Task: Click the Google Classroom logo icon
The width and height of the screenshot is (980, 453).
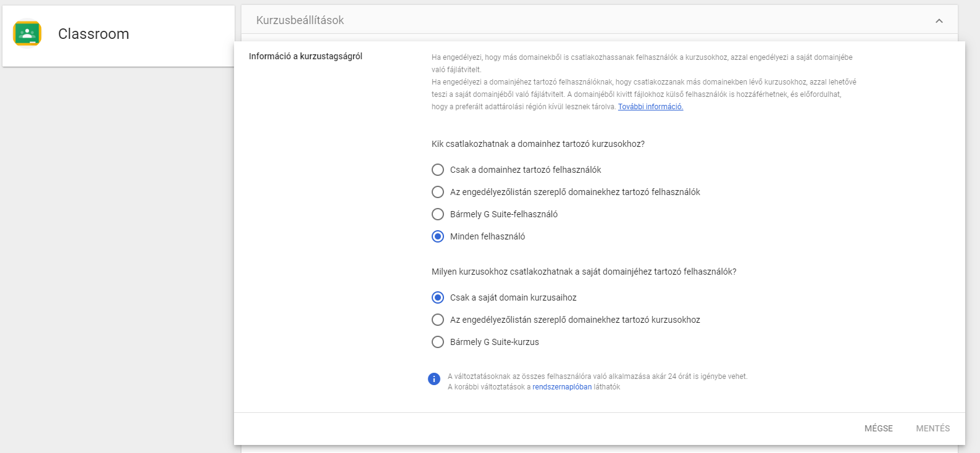Action: coord(27,33)
